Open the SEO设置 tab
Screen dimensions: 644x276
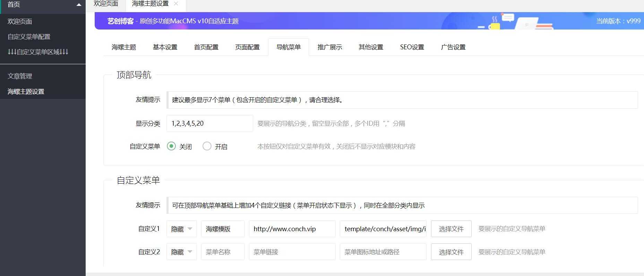[x=412, y=47]
